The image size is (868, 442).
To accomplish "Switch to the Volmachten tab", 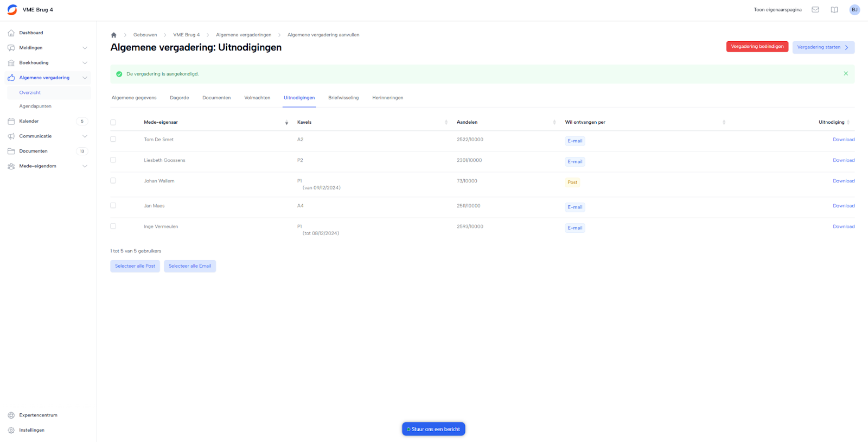I will click(257, 98).
